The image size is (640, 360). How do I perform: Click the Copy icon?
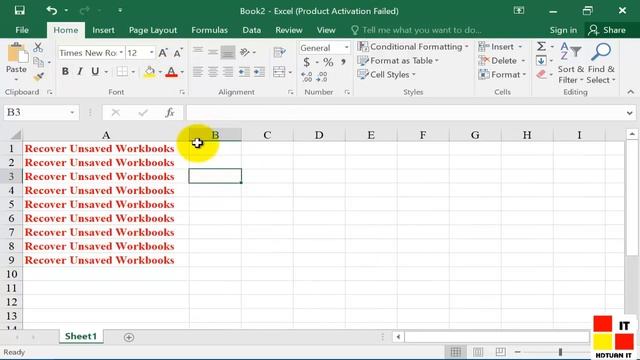pyautogui.click(x=38, y=62)
